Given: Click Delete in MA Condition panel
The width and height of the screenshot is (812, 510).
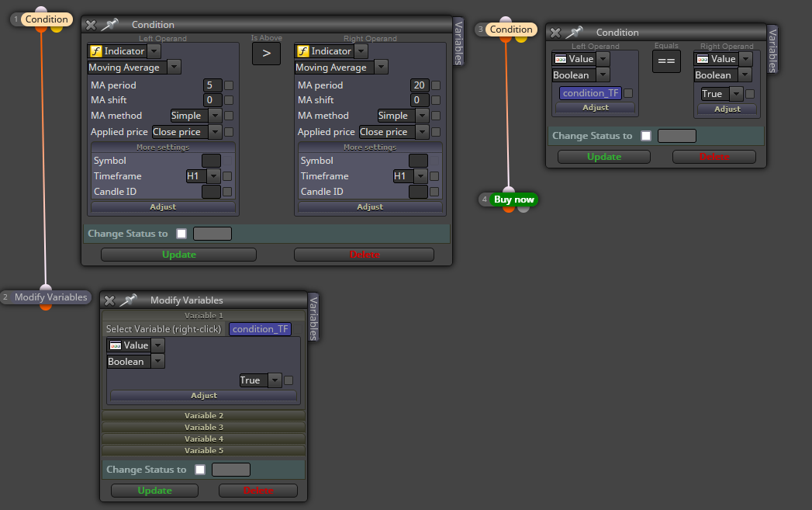Looking at the screenshot, I should pos(364,255).
